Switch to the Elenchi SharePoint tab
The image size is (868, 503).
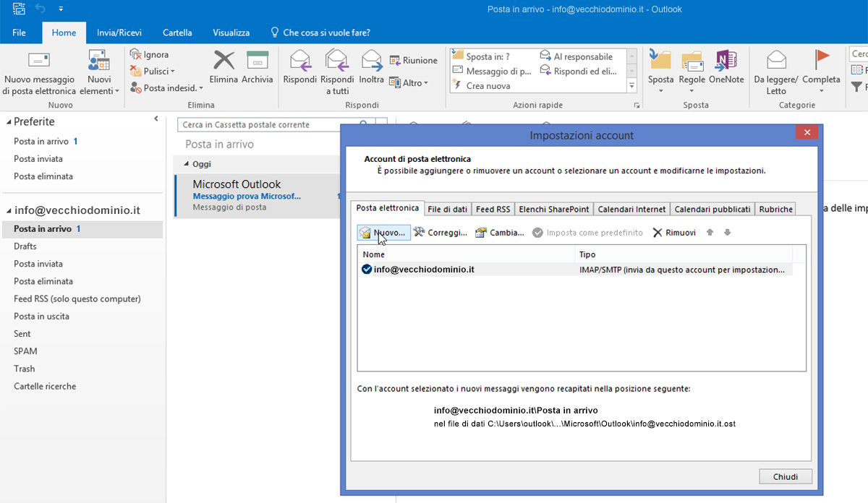tap(554, 209)
